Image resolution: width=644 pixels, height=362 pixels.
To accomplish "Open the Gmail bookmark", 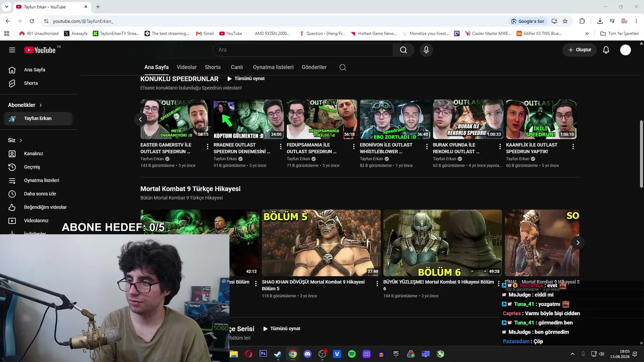I will [204, 34].
